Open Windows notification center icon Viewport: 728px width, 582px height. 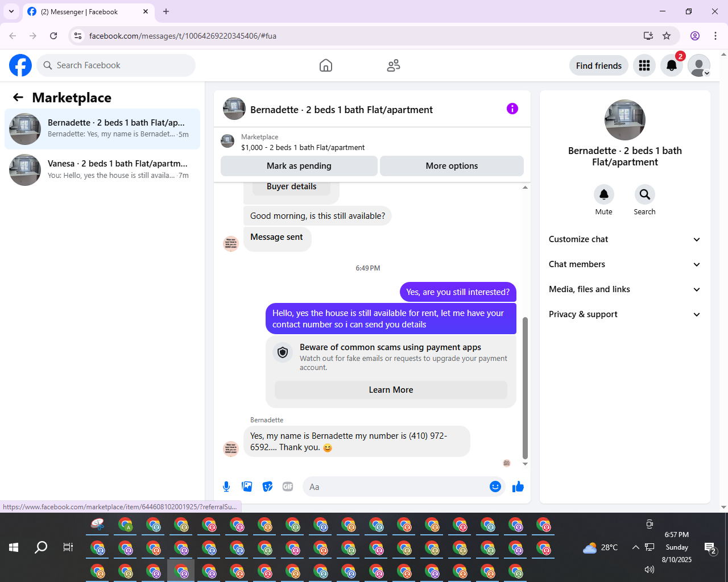(x=711, y=548)
